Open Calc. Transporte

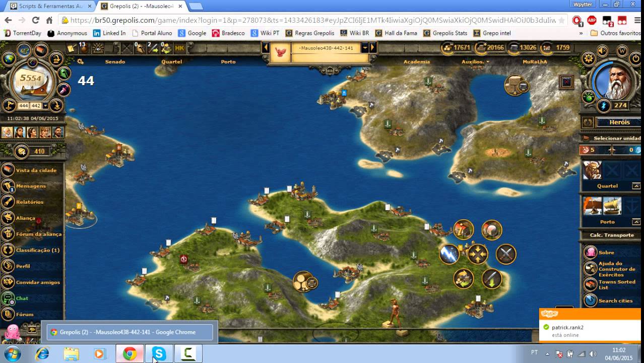click(611, 235)
